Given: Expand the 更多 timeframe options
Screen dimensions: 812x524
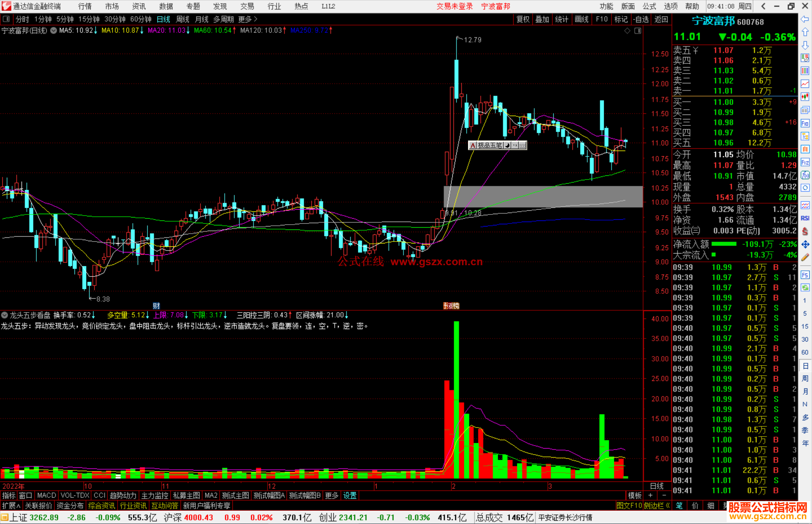Looking at the screenshot, I should tap(248, 19).
